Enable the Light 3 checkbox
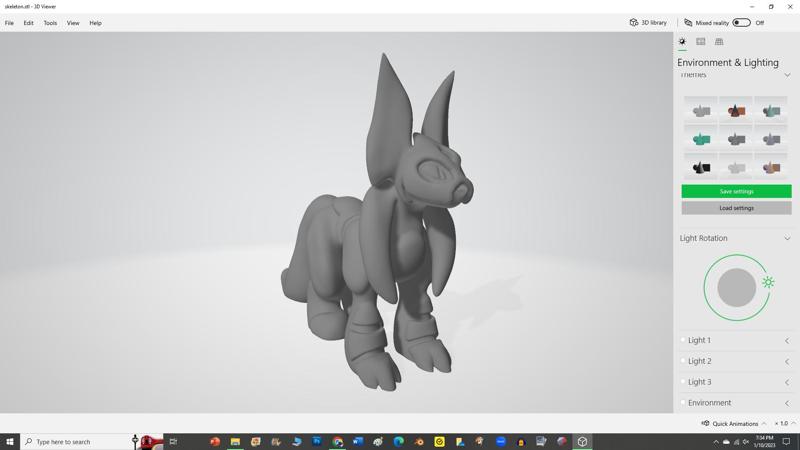The image size is (800, 450). pos(683,382)
